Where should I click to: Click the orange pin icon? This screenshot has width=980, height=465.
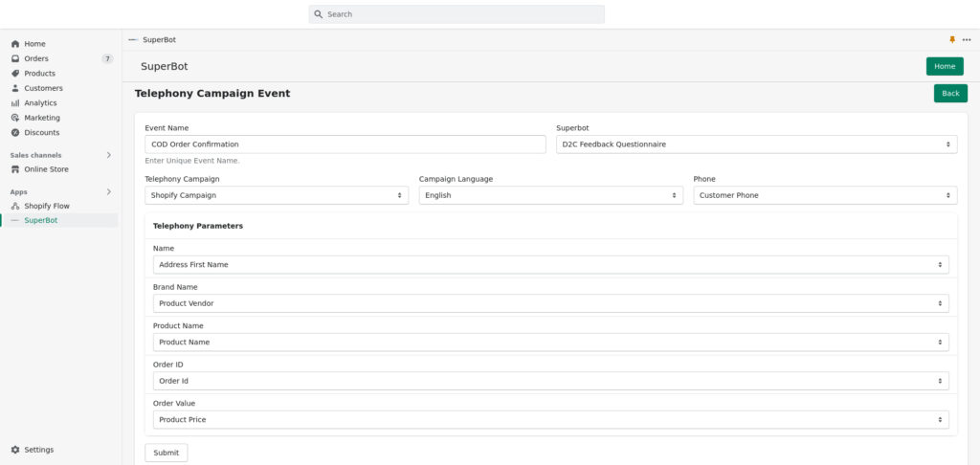952,39
